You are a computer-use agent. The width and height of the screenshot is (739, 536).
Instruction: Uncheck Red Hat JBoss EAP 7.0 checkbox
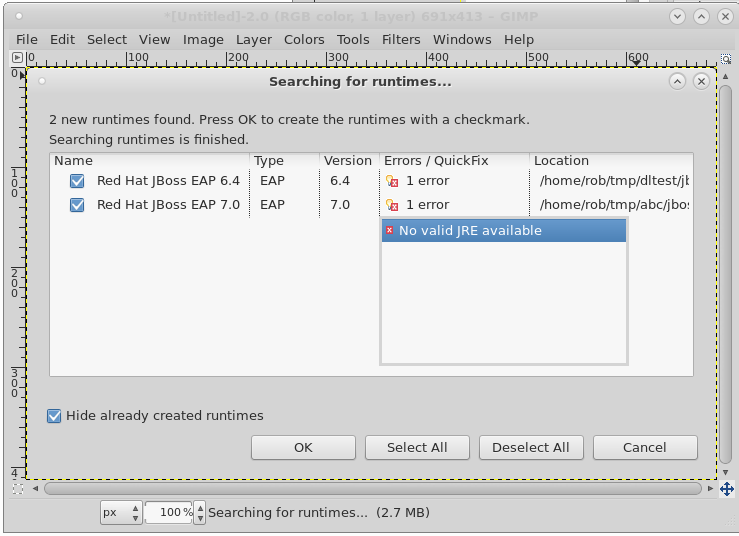point(77,205)
